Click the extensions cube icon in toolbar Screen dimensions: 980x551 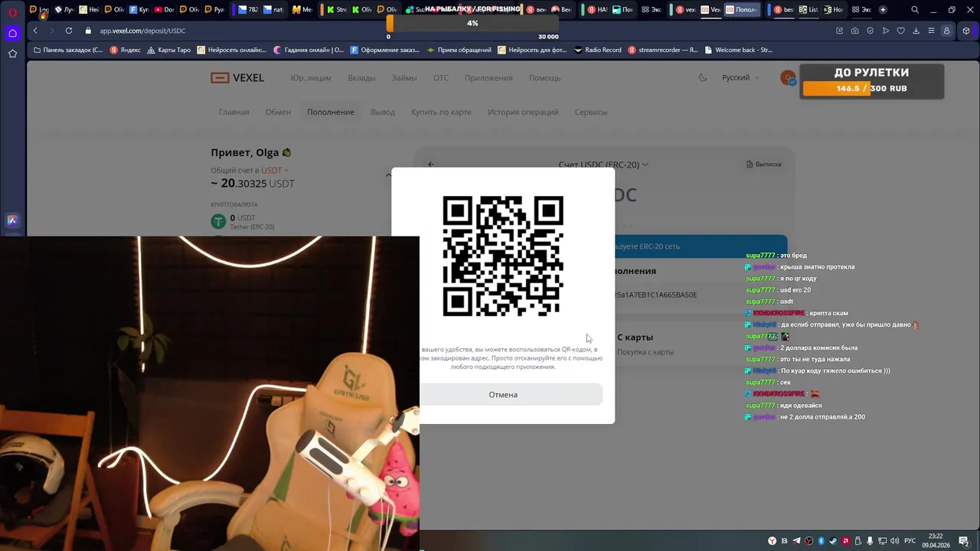click(966, 31)
